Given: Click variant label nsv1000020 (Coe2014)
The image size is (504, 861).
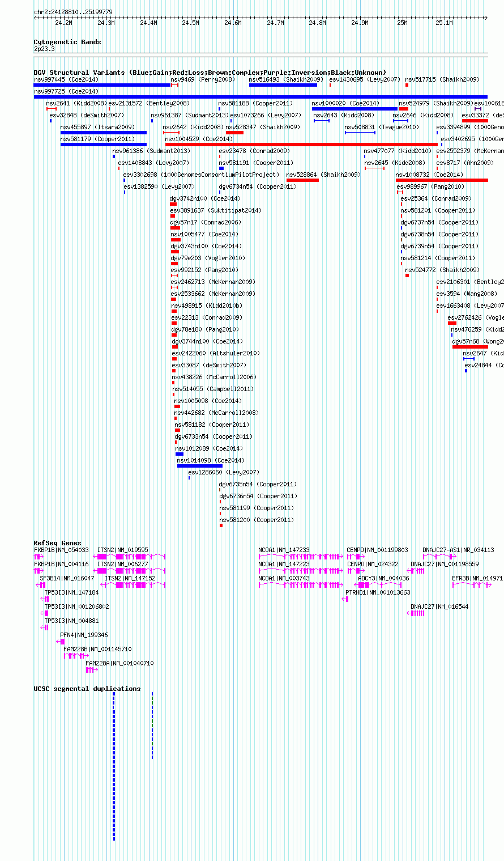Looking at the screenshot, I should [345, 104].
